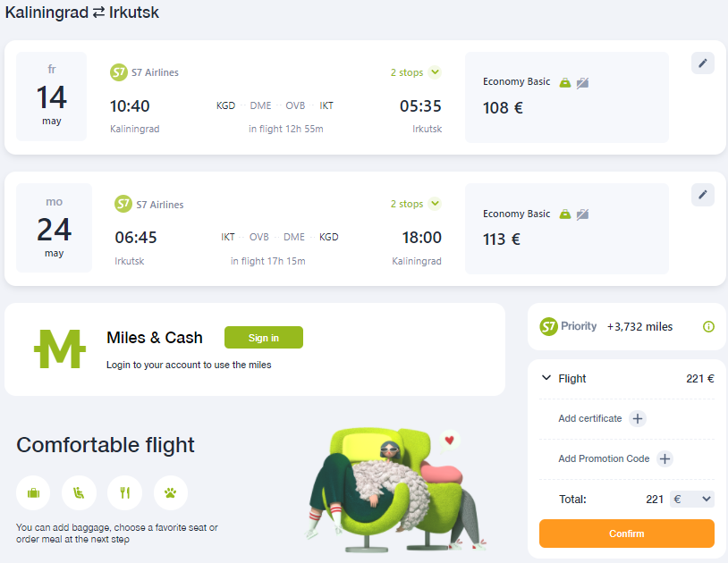
Task: Click the baggage suitcase service icon
Action: pos(33,492)
